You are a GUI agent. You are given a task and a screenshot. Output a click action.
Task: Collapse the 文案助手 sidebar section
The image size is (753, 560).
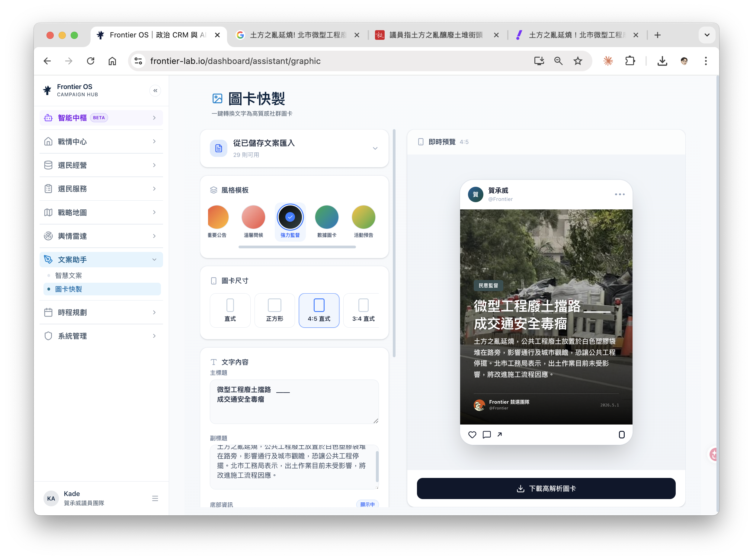[x=101, y=260]
